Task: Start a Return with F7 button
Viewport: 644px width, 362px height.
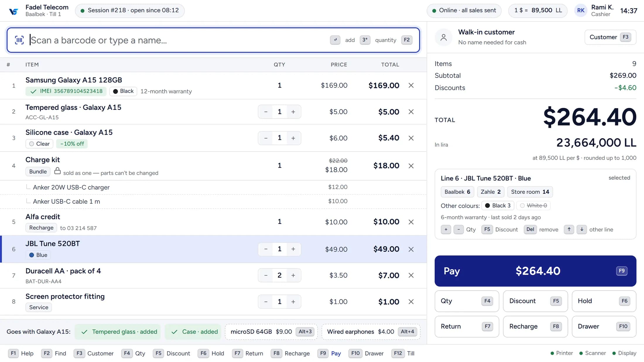Action: coord(467,327)
